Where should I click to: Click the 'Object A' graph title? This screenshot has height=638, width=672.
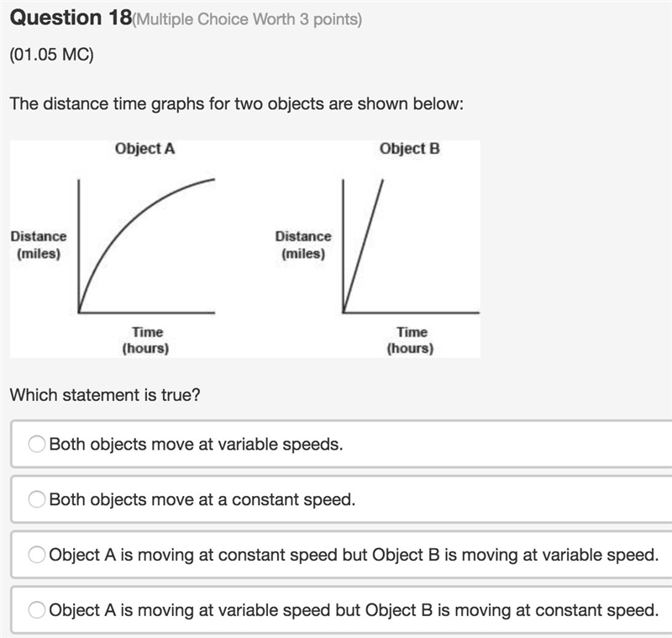point(144,148)
